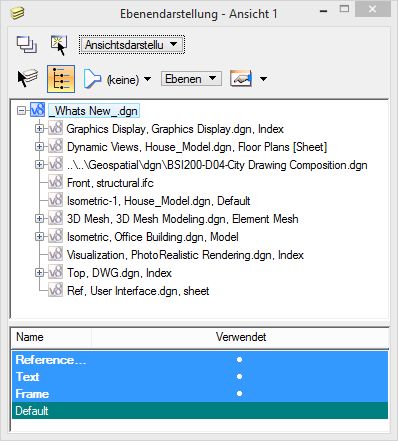
Task: Select the _Whats New_.dgn root file
Action: 93,111
